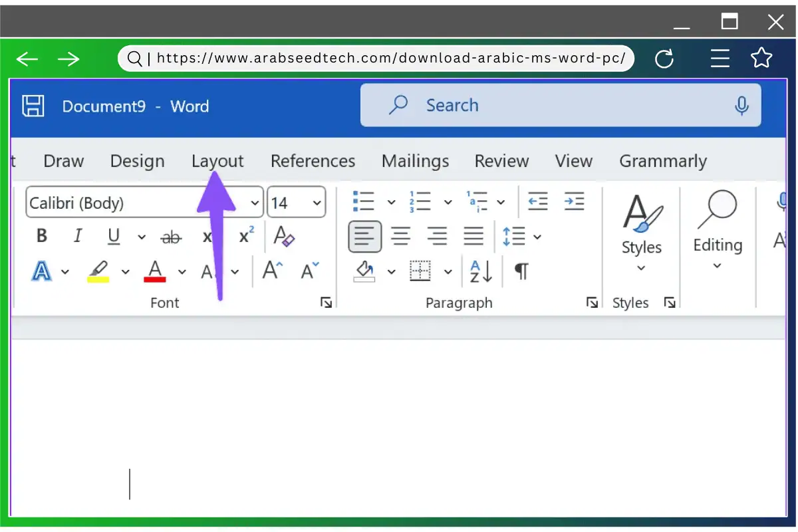Open the Mailings ribbon tab
This screenshot has width=798, height=532.
click(x=415, y=161)
